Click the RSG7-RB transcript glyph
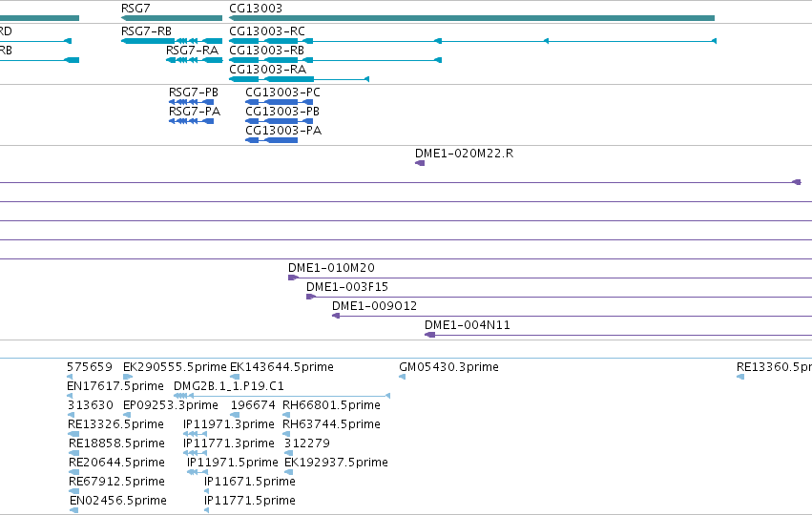 coord(172,41)
